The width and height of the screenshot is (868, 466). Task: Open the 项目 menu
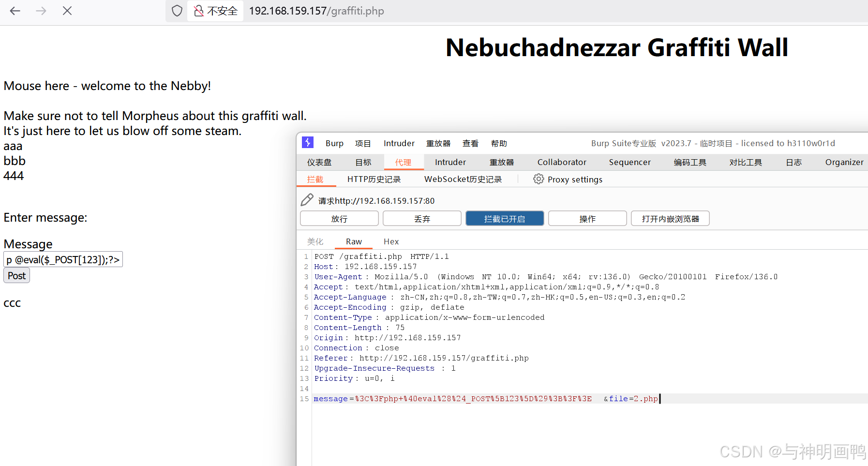pyautogui.click(x=363, y=143)
